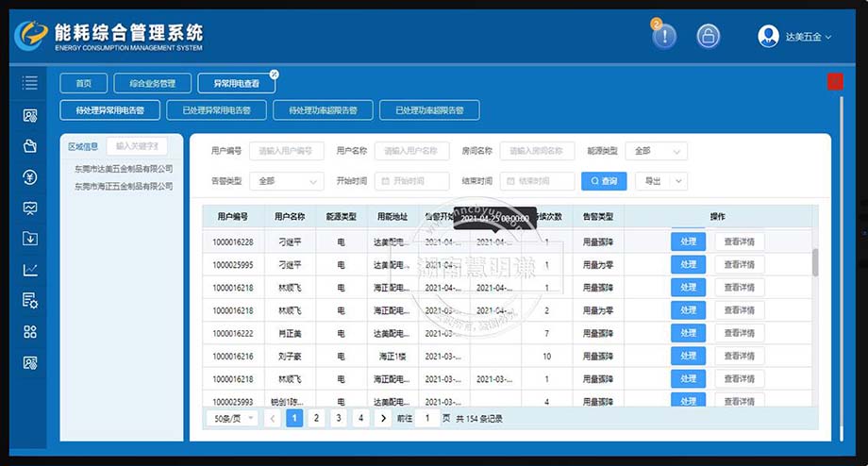The image size is (868, 466).
Task: Select 东莞市达美五金制品有限公司 in the area list
Action: coord(124,169)
